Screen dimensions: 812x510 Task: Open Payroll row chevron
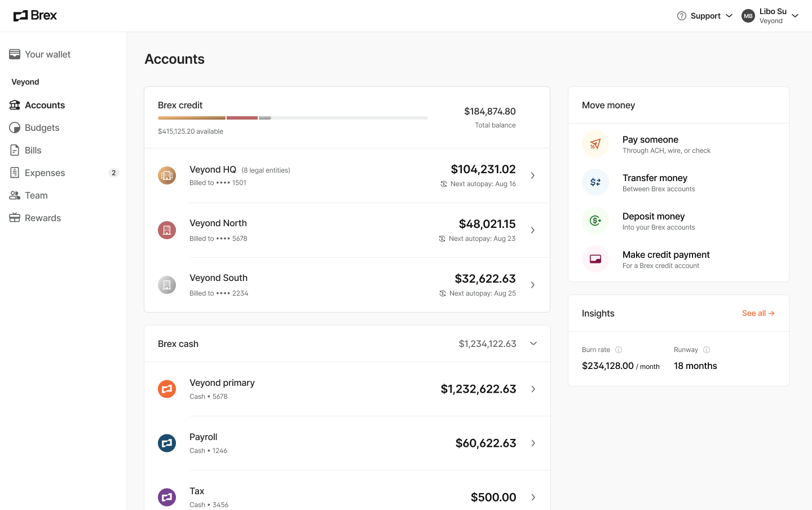(x=533, y=443)
